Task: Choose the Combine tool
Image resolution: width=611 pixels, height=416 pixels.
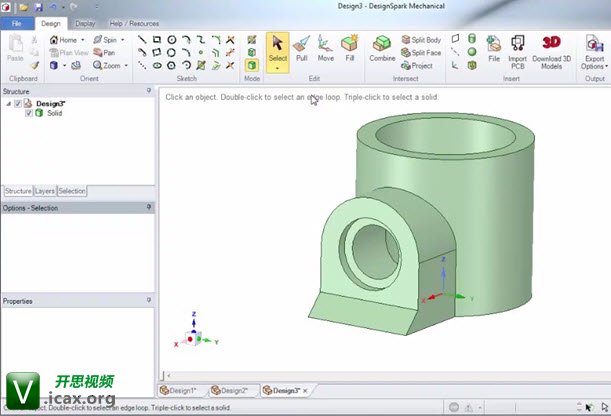Action: tap(382, 49)
